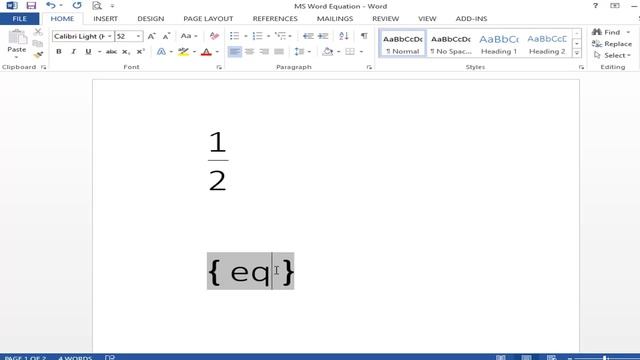Click the Paste clipboard icon
Viewport: 640px width, 360px height.
click(17, 38)
